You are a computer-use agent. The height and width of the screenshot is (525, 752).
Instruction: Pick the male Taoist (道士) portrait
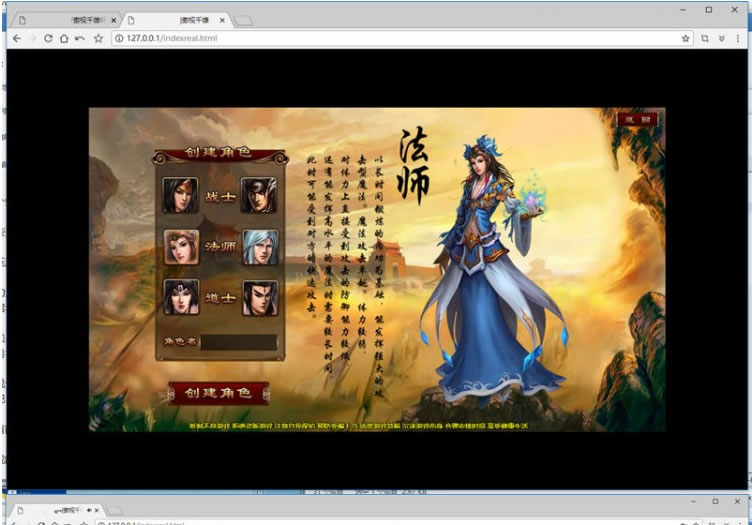pos(259,297)
